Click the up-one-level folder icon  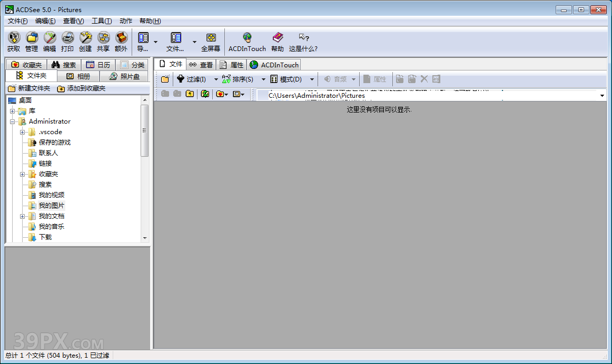click(x=190, y=93)
